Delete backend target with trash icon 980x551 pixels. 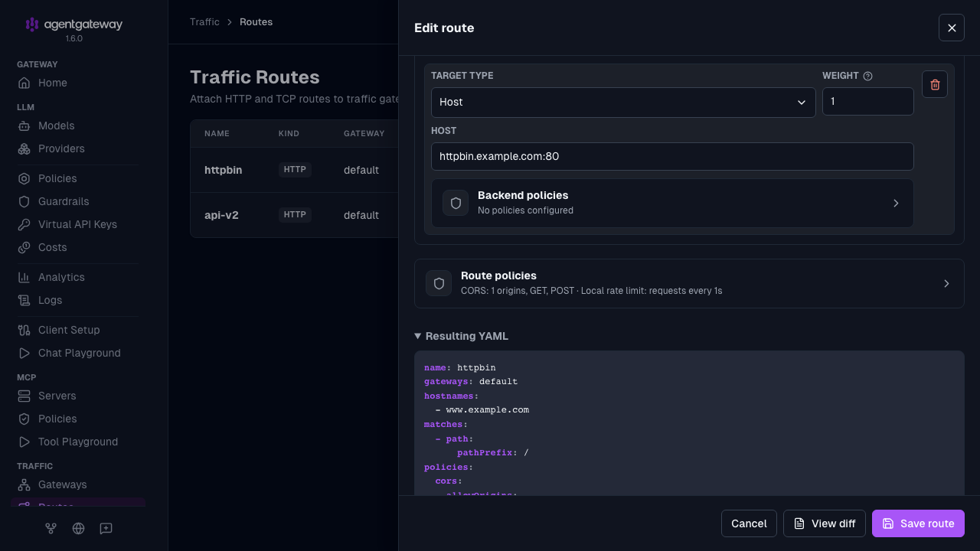pos(935,84)
